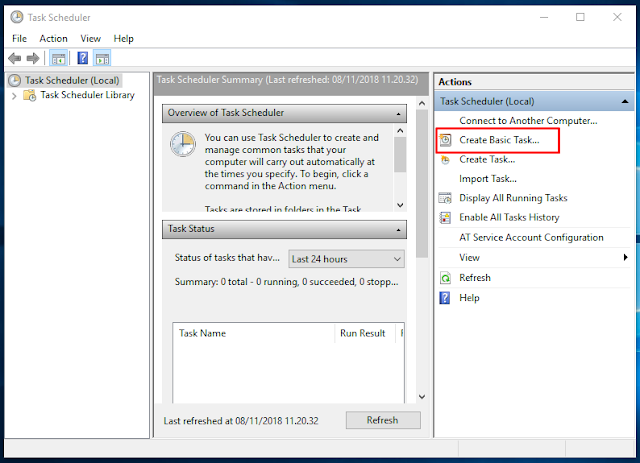Viewport: 640px width, 463px height.
Task: Minimize the Task Scheduler window
Action: click(544, 17)
